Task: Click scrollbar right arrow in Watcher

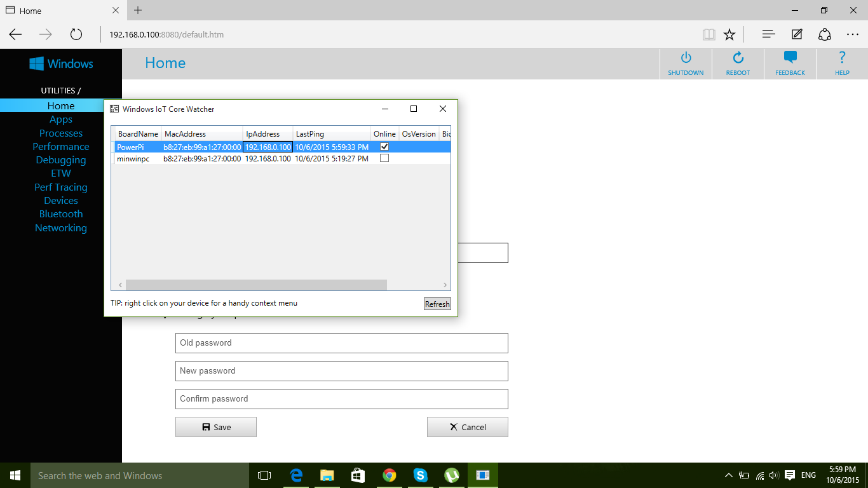Action: [445, 285]
